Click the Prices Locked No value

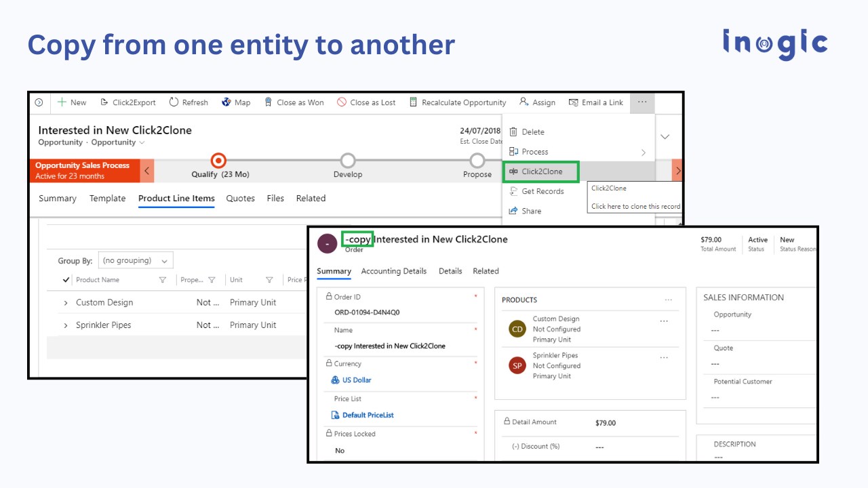340,451
